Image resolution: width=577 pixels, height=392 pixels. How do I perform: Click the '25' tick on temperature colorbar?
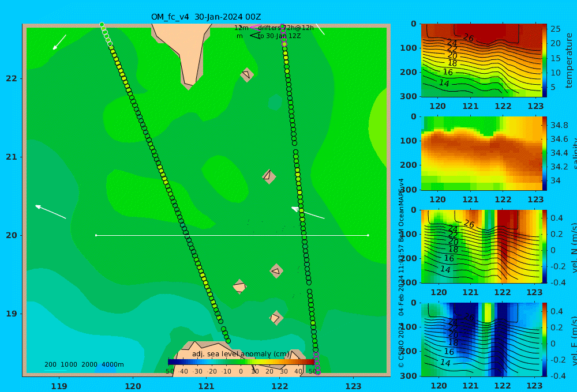pyautogui.click(x=555, y=29)
